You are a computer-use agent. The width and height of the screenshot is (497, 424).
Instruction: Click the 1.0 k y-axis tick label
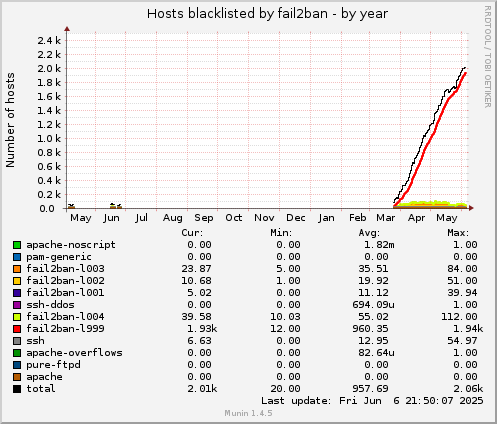pyautogui.click(x=49, y=139)
